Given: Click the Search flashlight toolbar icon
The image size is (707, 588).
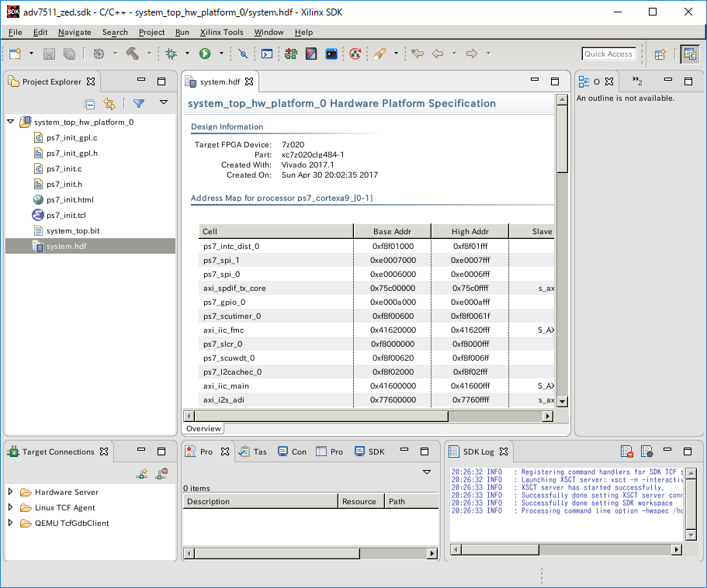Looking at the screenshot, I should coord(379,54).
